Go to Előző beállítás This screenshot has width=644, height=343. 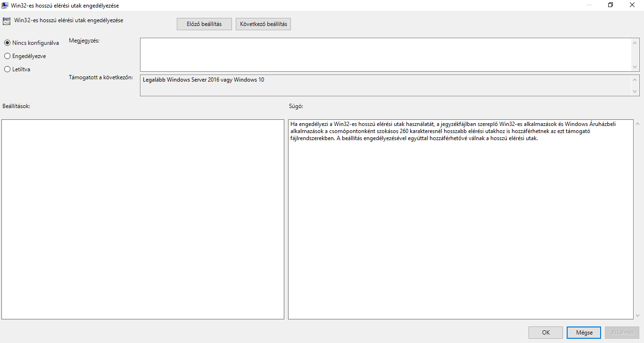coord(204,24)
